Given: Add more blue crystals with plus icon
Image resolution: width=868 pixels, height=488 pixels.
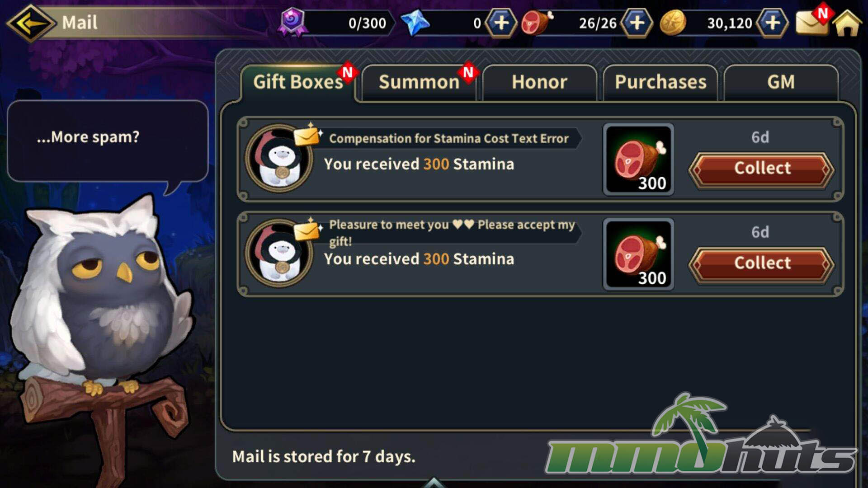Looking at the screenshot, I should (501, 23).
